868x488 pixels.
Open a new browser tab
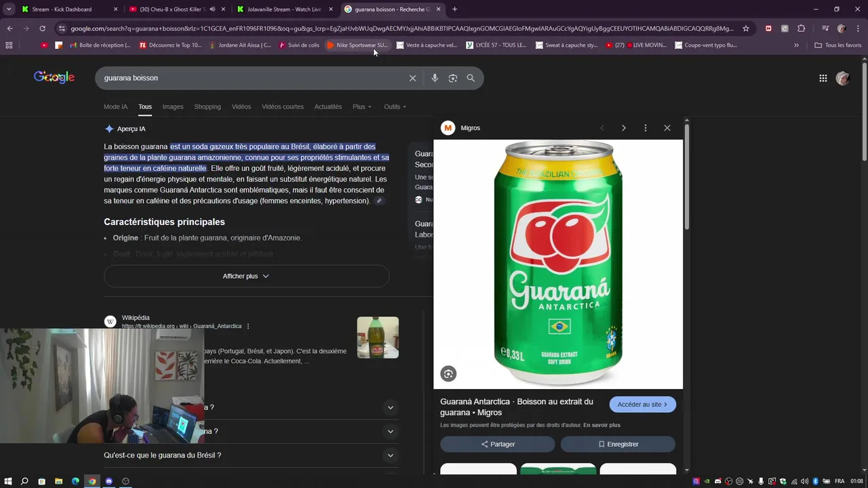coord(454,9)
